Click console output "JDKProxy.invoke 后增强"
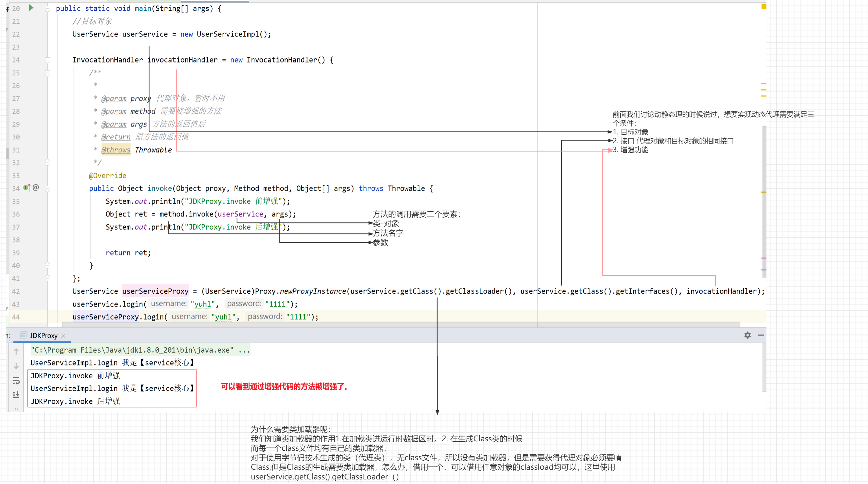This screenshot has height=484, width=868. tap(75, 401)
